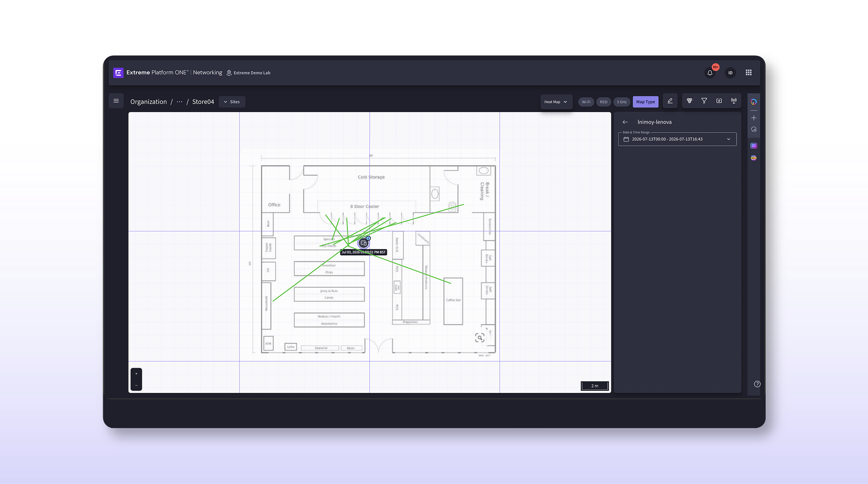The image size is (868, 484).
Task: Click the Map Type button
Action: click(x=645, y=102)
